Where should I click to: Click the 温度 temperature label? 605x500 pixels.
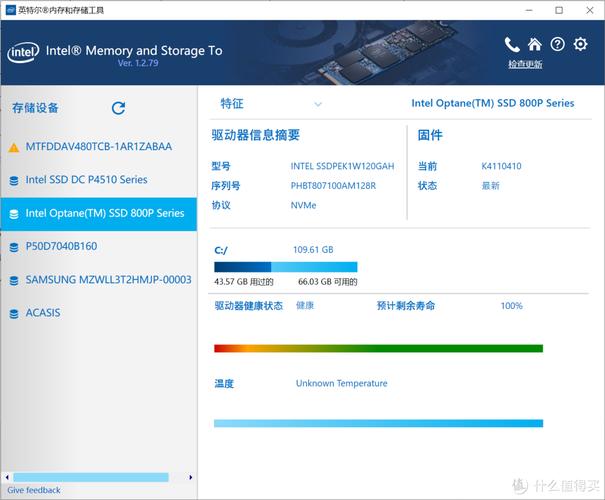pos(224,383)
